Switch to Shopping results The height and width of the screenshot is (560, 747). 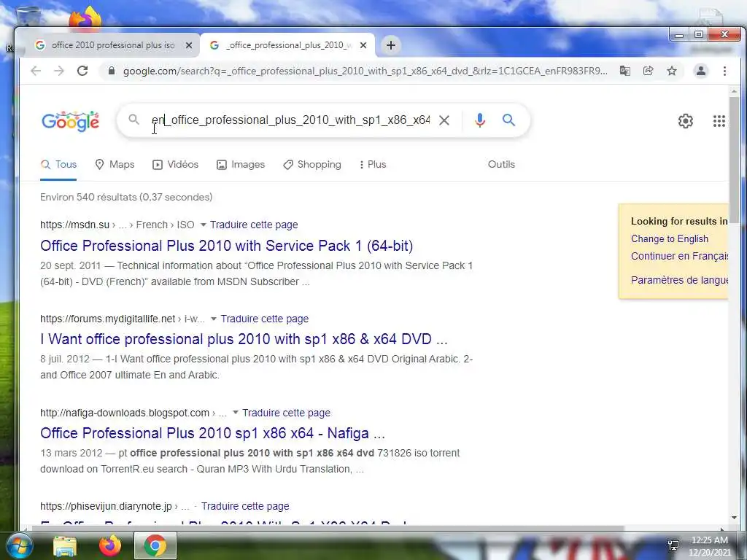312,164
